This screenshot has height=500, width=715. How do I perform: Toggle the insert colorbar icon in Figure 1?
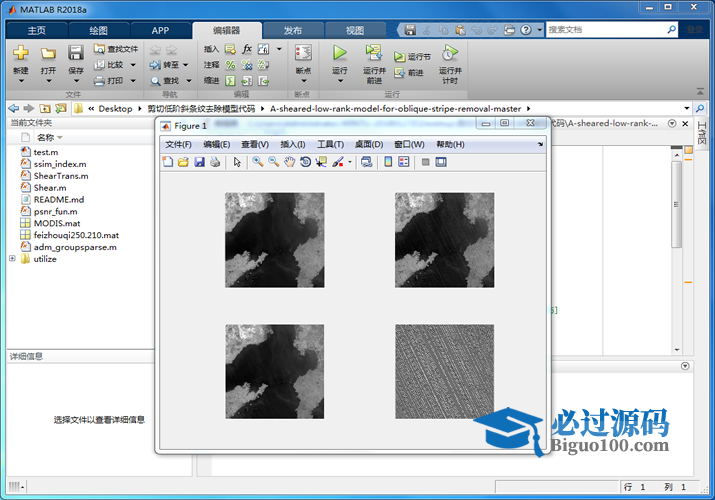click(x=388, y=162)
